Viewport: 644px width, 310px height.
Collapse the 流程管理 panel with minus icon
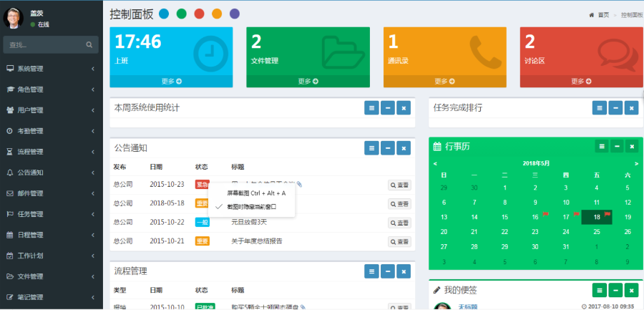pyautogui.click(x=388, y=271)
